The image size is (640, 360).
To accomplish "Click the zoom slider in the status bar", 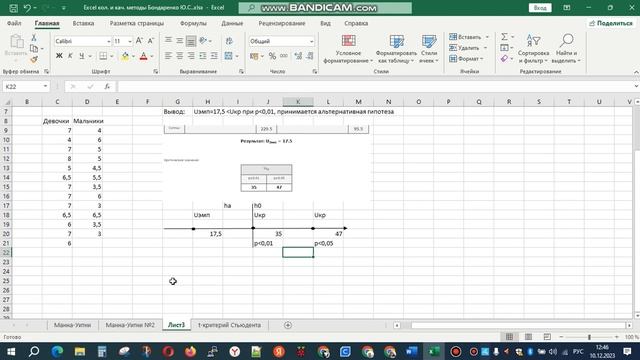I will [x=589, y=337].
